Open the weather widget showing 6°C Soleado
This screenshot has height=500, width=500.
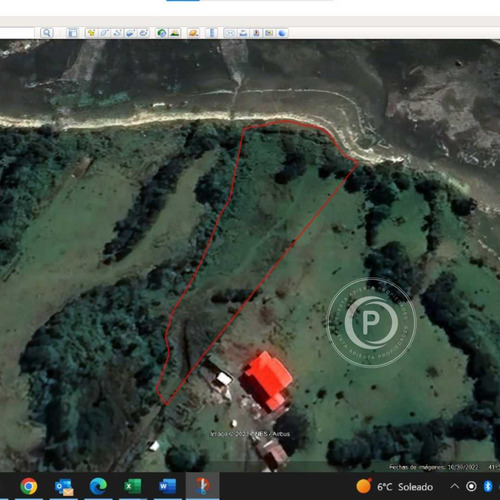point(395,487)
